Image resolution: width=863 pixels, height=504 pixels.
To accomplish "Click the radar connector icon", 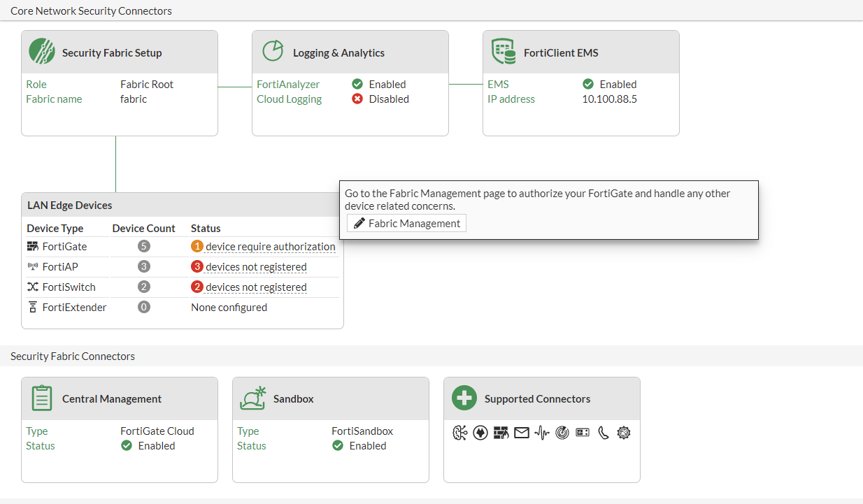I will [x=562, y=433].
